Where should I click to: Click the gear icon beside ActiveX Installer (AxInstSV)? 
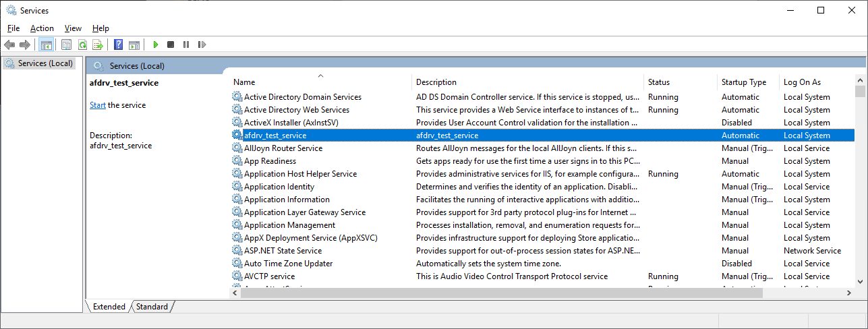(x=237, y=123)
